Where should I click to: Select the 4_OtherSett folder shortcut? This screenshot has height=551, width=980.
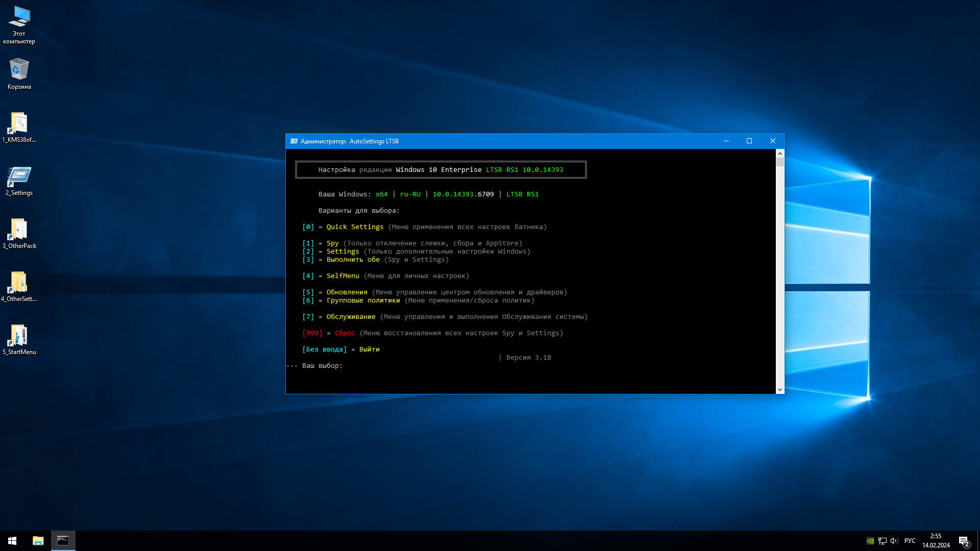coord(19,286)
